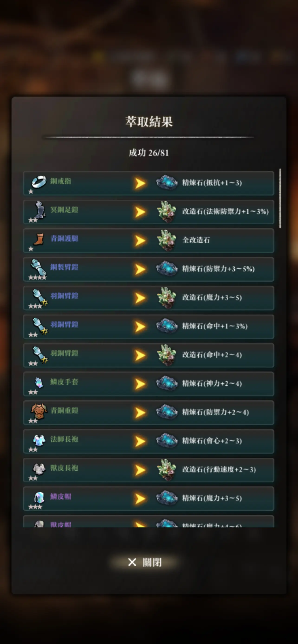Tap the 鱗皮手套 glove icon

point(39,383)
